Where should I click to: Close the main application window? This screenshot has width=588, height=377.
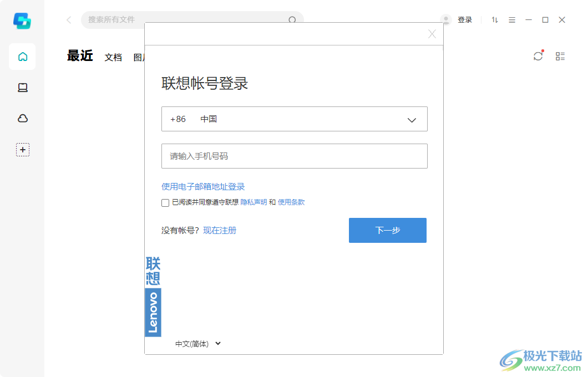(562, 20)
